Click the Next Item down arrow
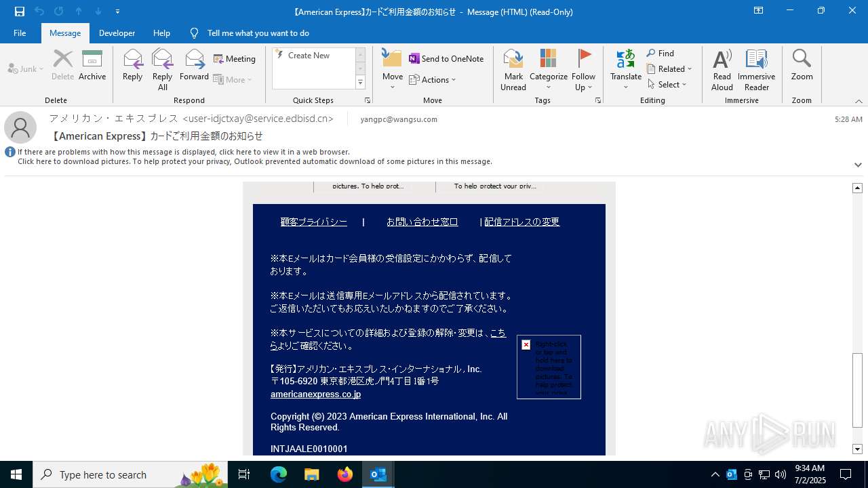 click(98, 12)
